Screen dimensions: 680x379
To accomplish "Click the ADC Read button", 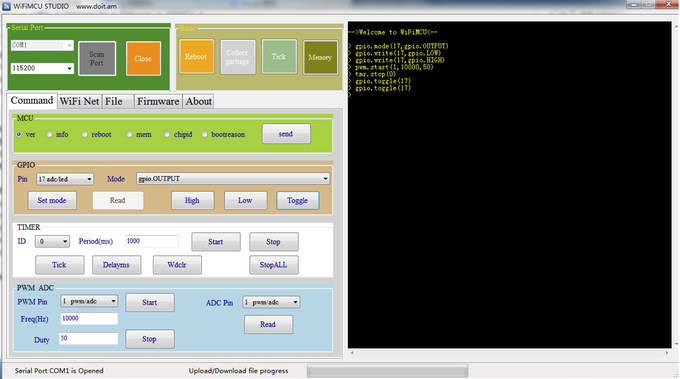I will pos(268,324).
